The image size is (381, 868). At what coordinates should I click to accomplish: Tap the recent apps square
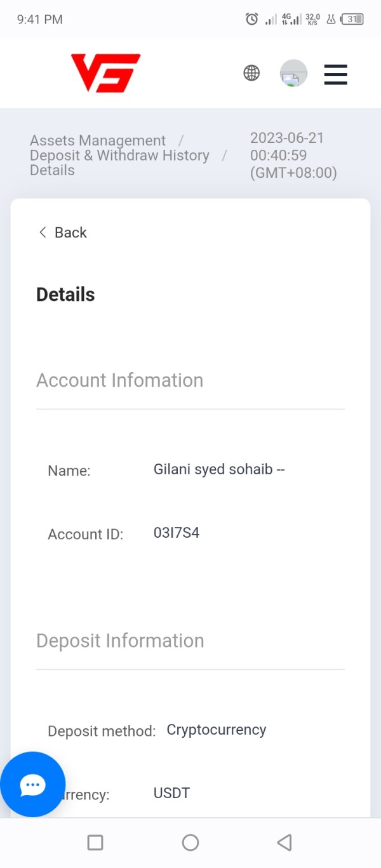tap(95, 843)
